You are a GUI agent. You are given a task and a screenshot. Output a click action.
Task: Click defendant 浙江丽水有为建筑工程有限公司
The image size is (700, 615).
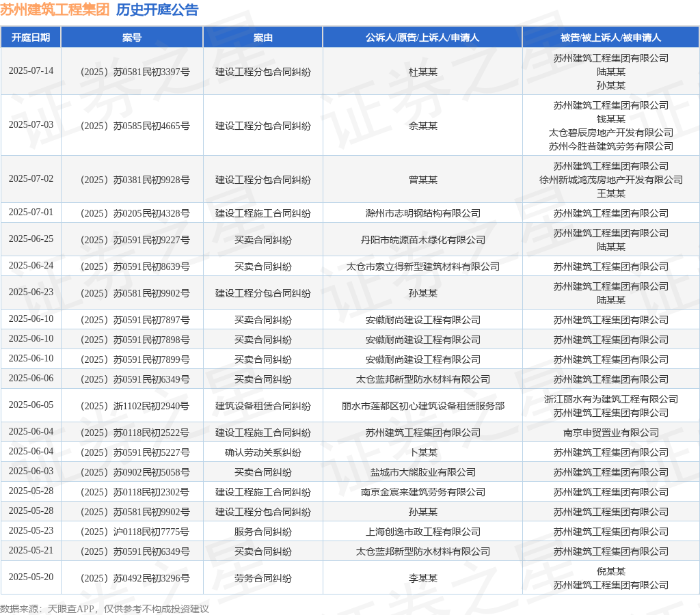(x=610, y=400)
